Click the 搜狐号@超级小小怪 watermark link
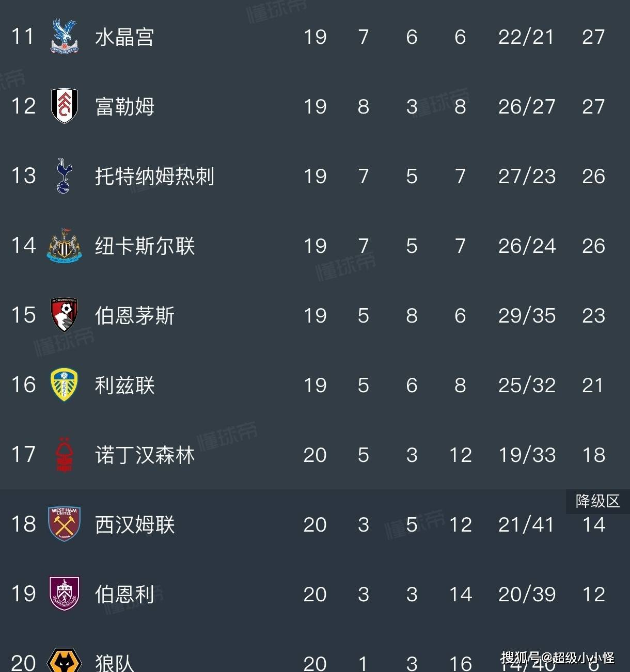Screen dimensions: 630x672 [557, 658]
